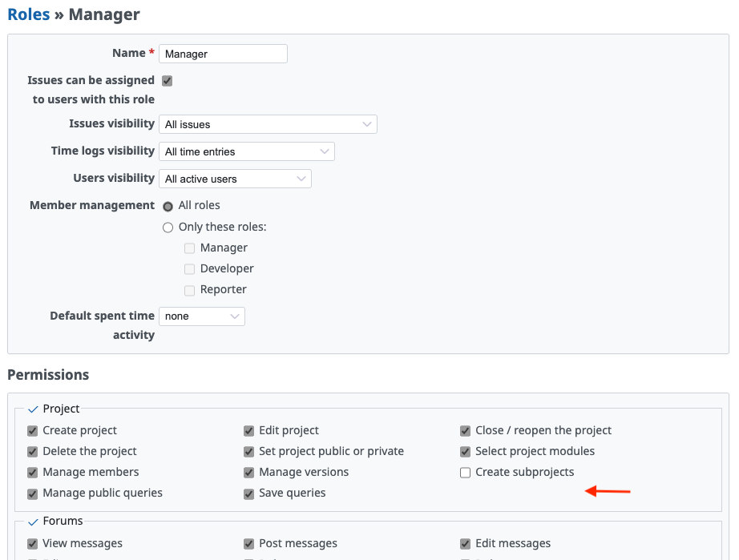Toggle the Select project modules checkbox
The width and height of the screenshot is (739, 560).
point(465,452)
